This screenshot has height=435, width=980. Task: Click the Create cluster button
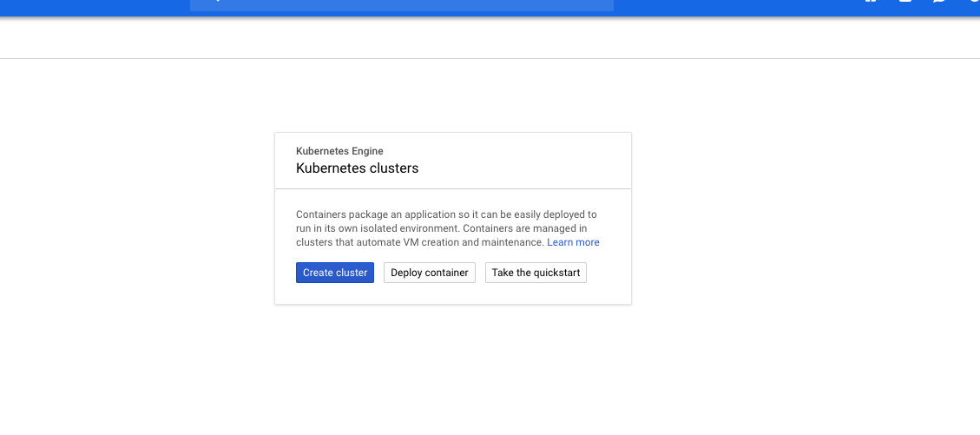click(334, 273)
